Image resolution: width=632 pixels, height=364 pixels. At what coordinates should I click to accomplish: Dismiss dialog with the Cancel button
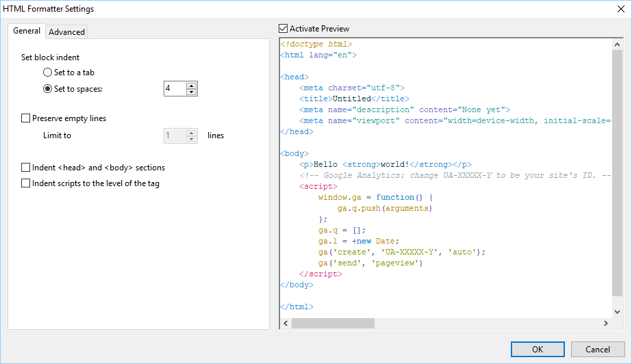click(598, 349)
